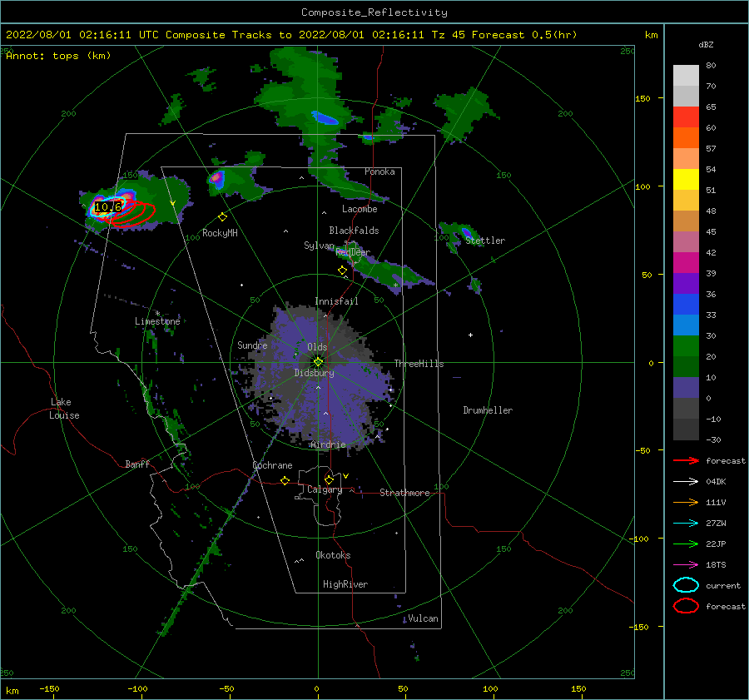Click the Forecast 0.5(hr) header text

pyautogui.click(x=524, y=35)
